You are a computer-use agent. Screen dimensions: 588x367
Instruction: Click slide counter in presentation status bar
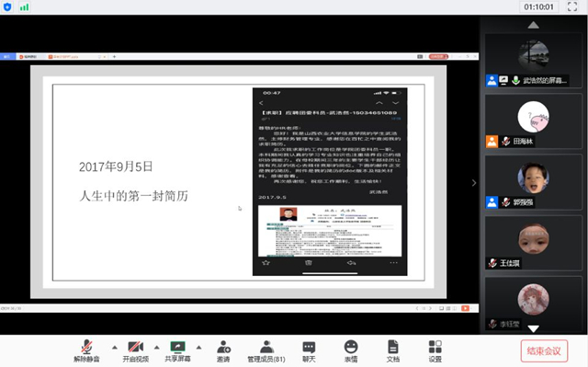click(11, 308)
